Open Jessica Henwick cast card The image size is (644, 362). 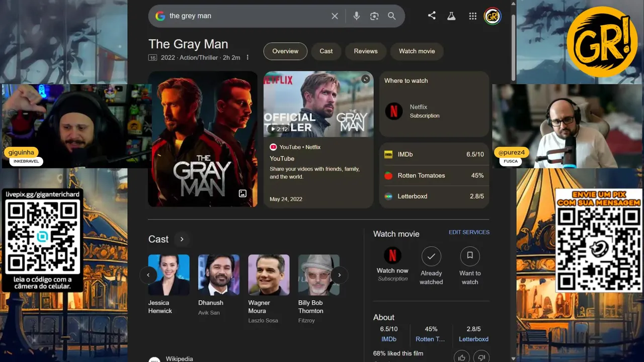point(169,285)
